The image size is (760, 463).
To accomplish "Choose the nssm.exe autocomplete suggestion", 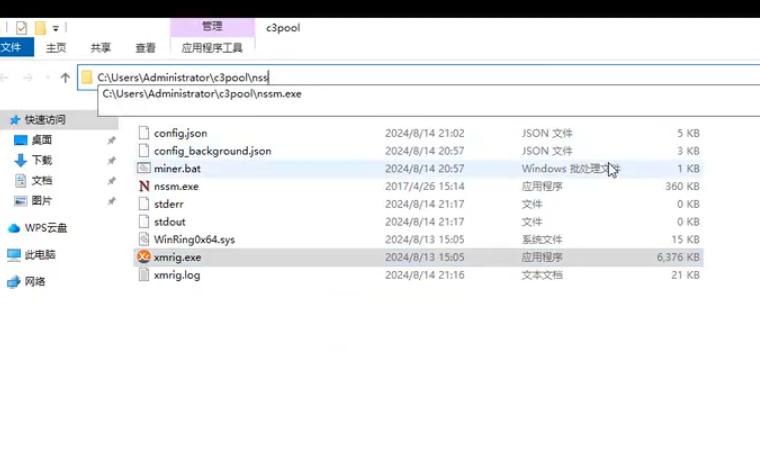I will click(x=202, y=94).
